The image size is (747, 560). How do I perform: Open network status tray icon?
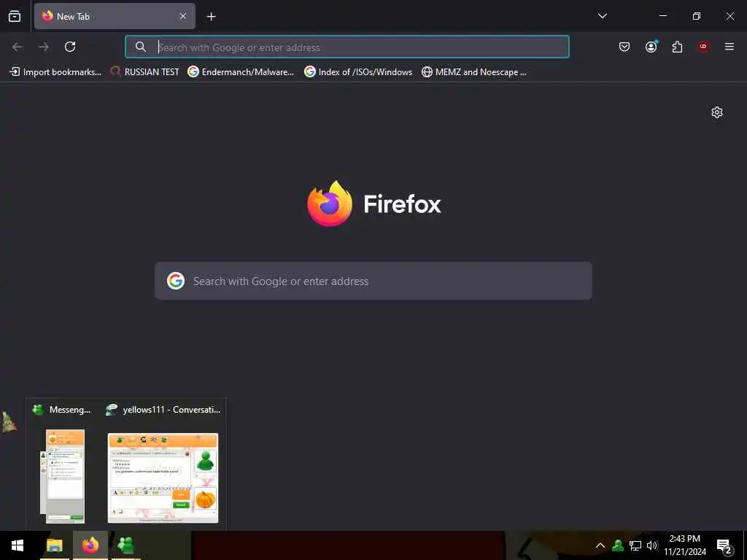coord(635,545)
